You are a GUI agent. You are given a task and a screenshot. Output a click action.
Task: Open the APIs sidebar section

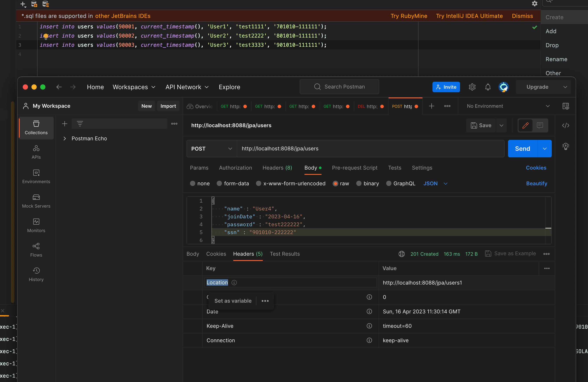(x=36, y=152)
